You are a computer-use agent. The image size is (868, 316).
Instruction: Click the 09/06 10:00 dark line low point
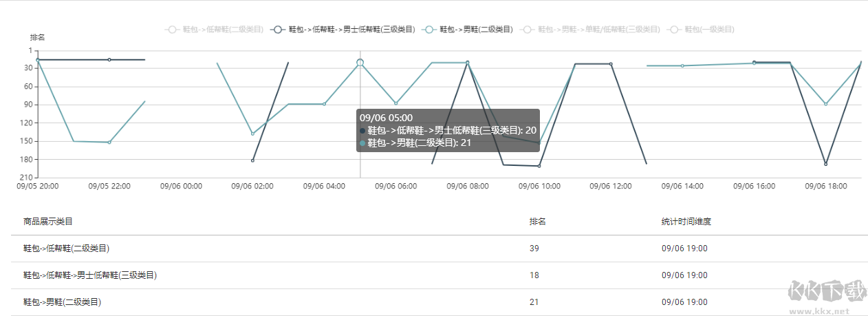coord(539,166)
